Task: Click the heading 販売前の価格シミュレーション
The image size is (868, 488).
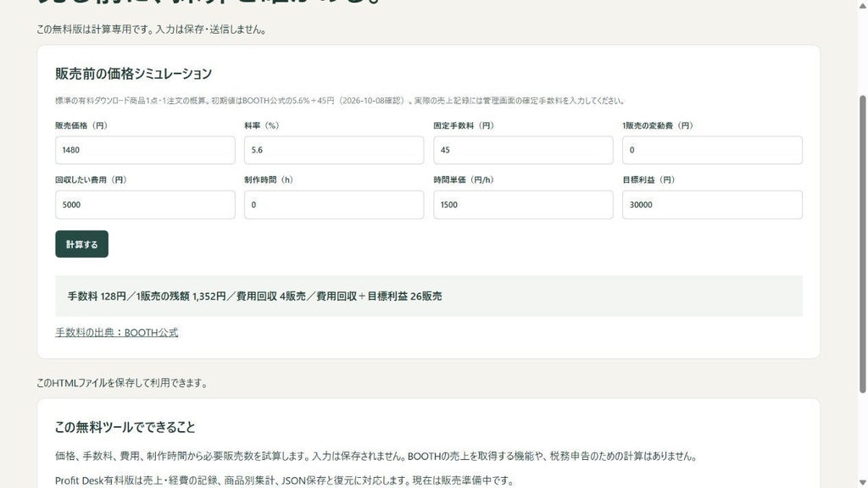Action: 133,74
